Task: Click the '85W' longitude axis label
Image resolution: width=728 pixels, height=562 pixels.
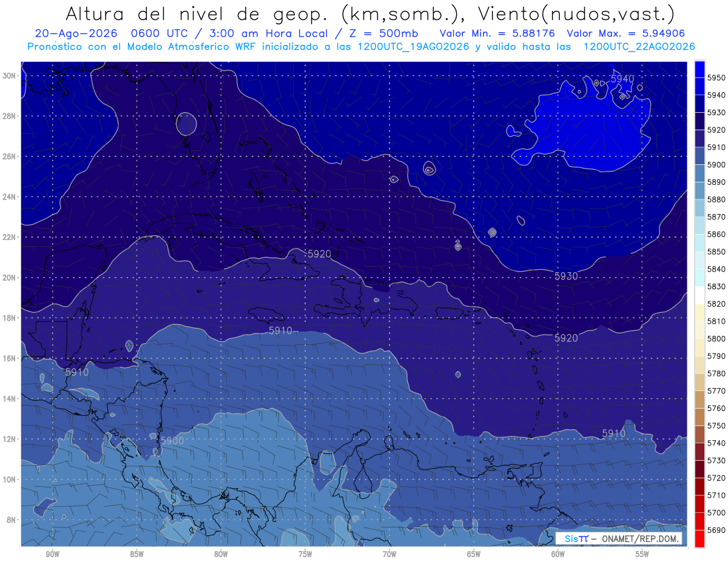Action: 136,554
